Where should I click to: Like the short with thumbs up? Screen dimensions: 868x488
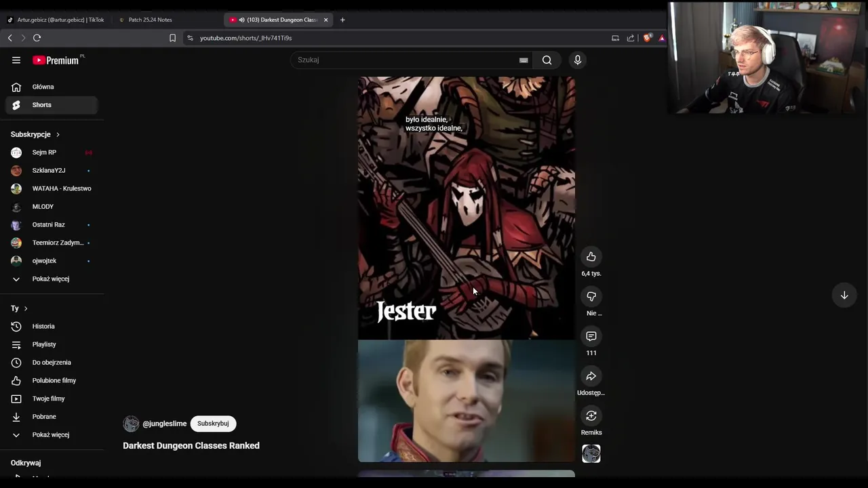pyautogui.click(x=591, y=257)
